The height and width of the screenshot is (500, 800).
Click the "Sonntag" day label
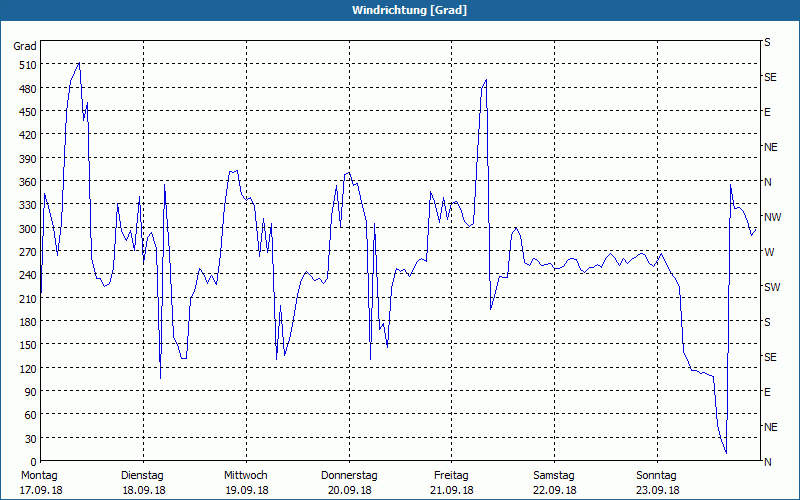click(x=656, y=476)
